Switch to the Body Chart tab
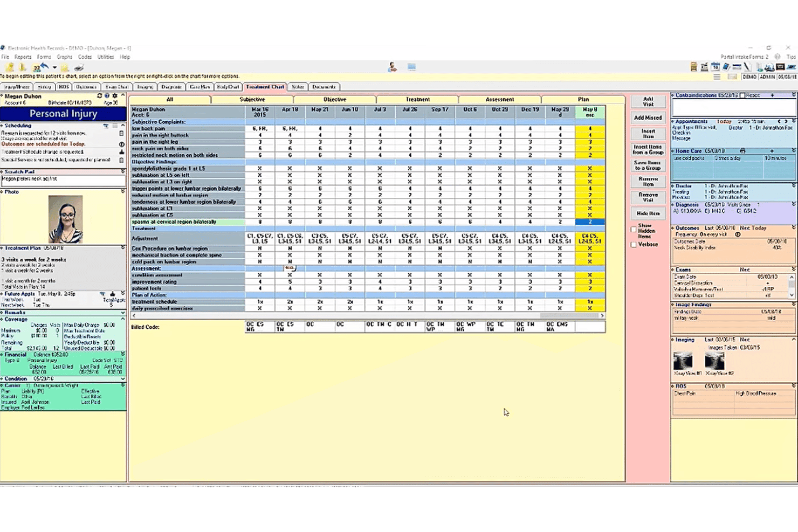 point(228,87)
